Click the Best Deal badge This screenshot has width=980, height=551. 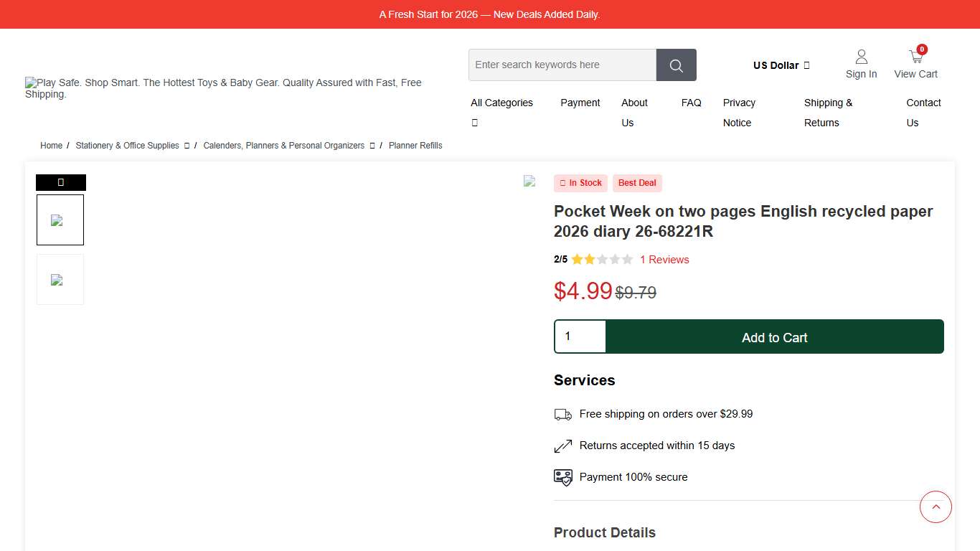(x=637, y=183)
